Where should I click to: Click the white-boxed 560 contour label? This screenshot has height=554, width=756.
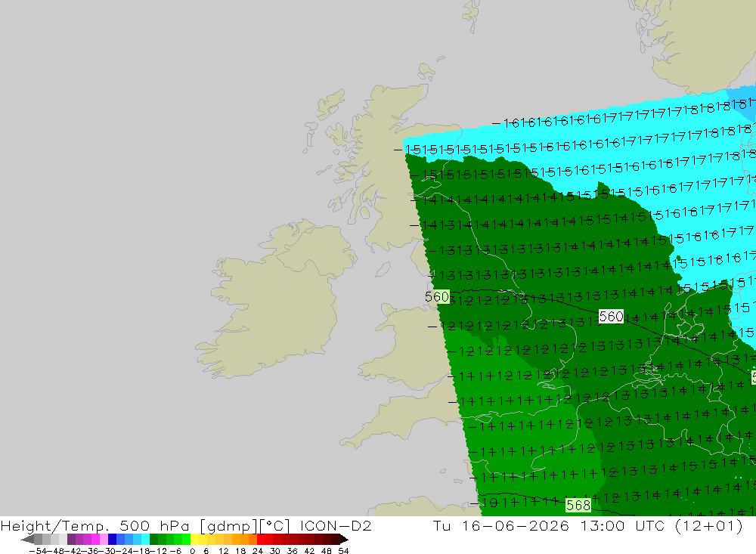tap(611, 316)
